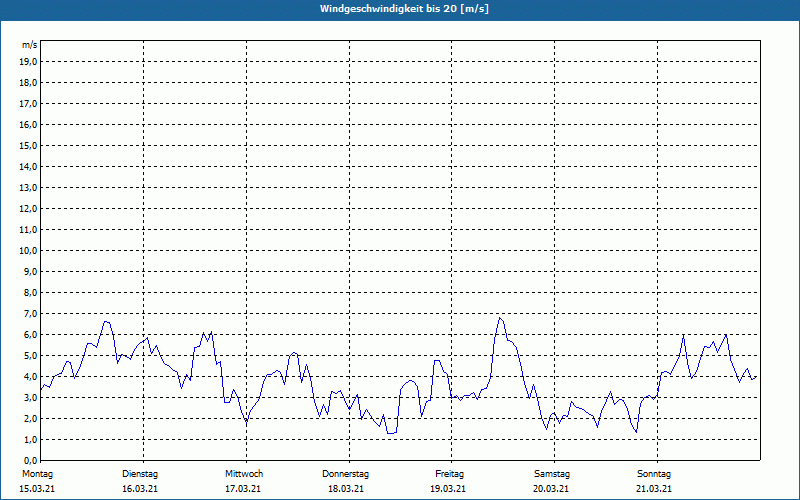Click the Friday wind peak near 7 m/s
Viewport: 800px width, 500px height.
tap(500, 318)
